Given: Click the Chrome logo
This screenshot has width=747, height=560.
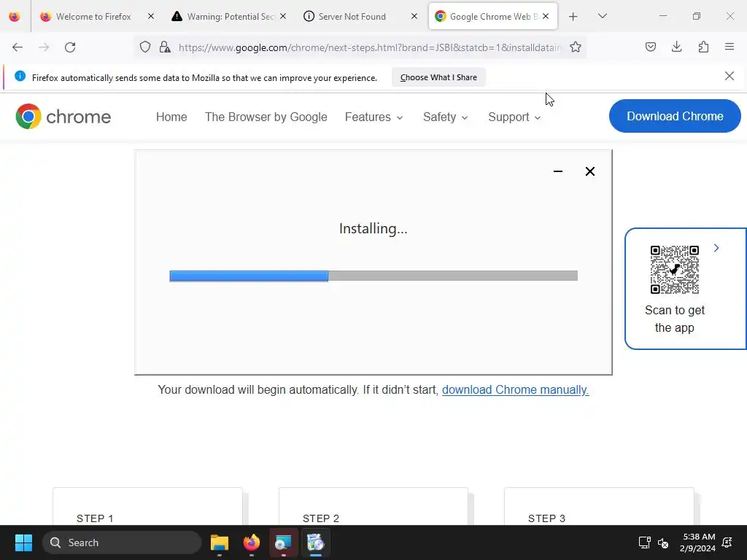Looking at the screenshot, I should click(63, 117).
